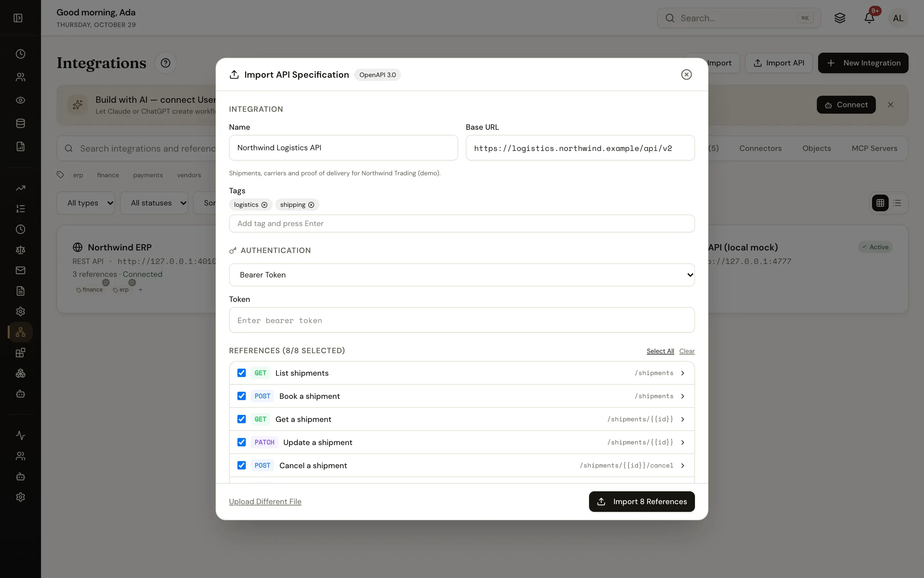This screenshot has height=578, width=924.
Task: Switch to the Connectors tab
Action: [760, 148]
